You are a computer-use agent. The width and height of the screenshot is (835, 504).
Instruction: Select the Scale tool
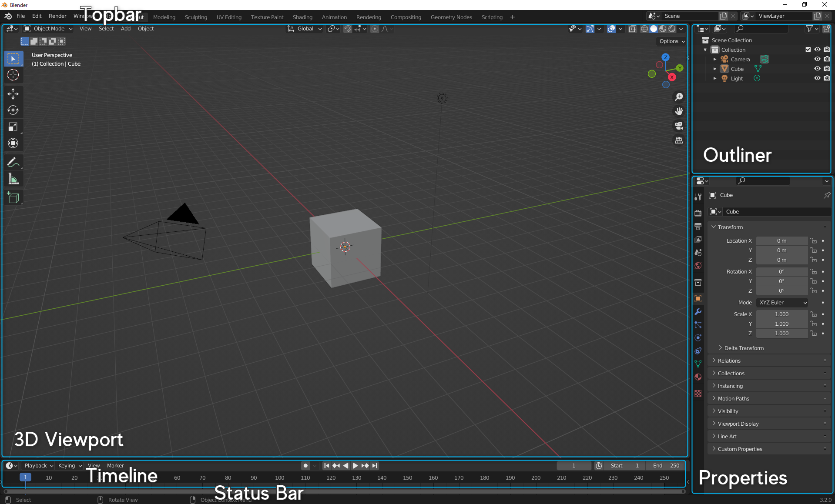[13, 127]
